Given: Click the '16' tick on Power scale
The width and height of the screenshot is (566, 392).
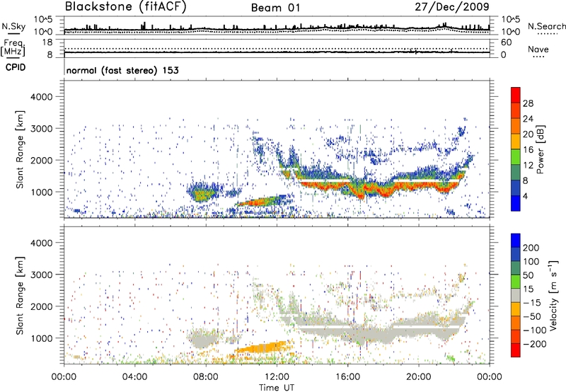Looking at the screenshot, I should 528,150.
